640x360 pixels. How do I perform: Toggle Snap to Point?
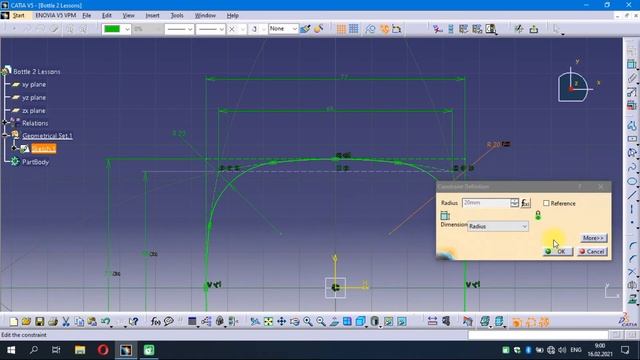tap(354, 29)
